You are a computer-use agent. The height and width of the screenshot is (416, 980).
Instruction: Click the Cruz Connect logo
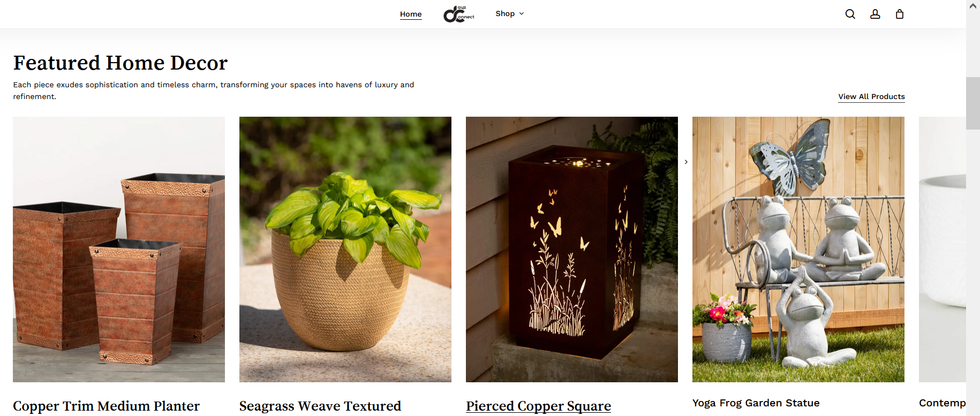point(459,14)
